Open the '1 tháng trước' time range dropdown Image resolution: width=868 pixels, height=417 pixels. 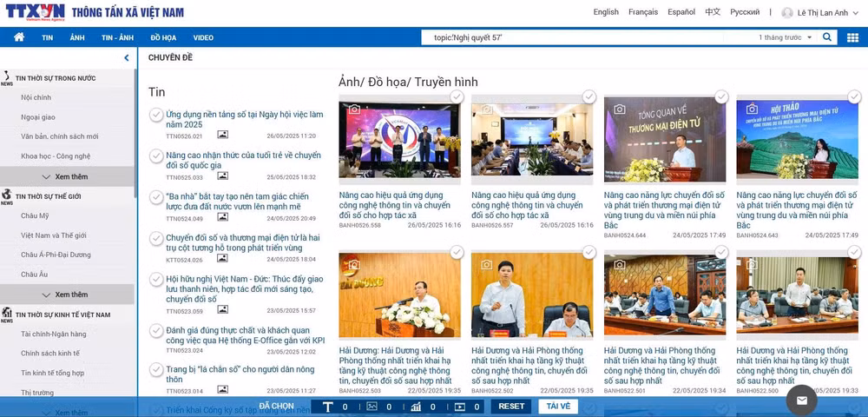point(785,37)
